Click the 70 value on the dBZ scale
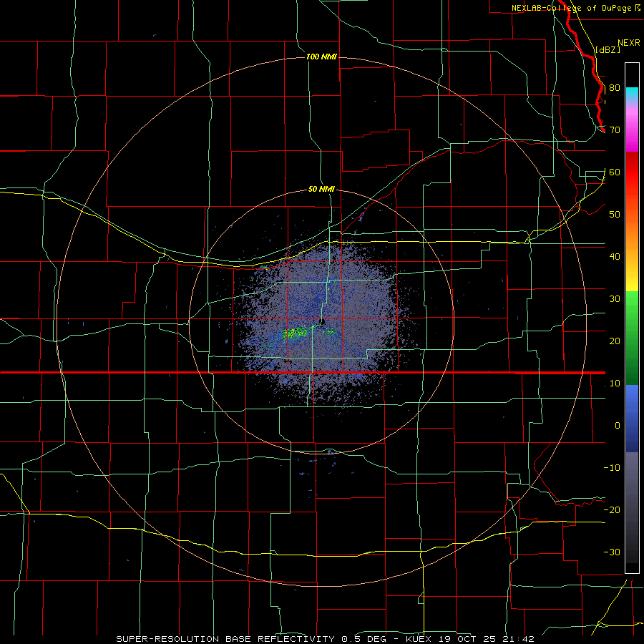The width and height of the screenshot is (644, 644). click(615, 130)
